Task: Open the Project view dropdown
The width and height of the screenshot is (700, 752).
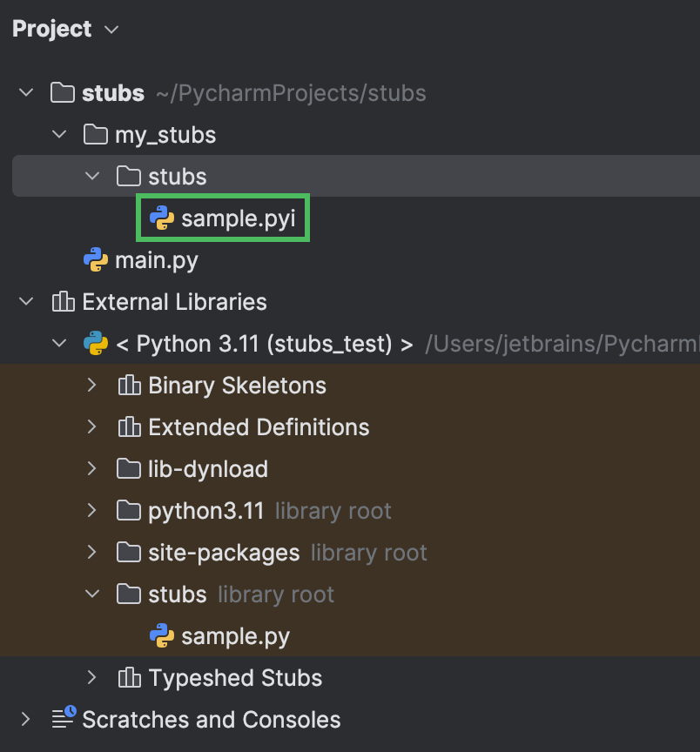Action: 111,29
